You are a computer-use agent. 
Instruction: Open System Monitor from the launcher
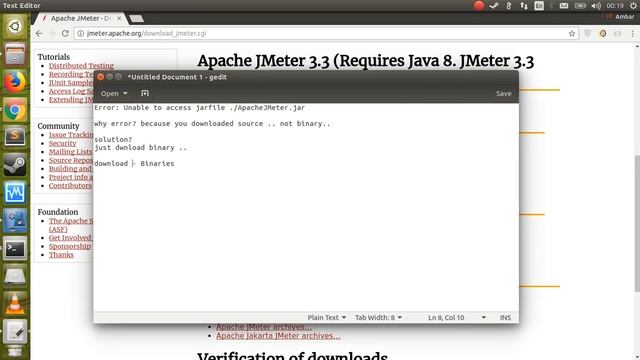(15, 193)
